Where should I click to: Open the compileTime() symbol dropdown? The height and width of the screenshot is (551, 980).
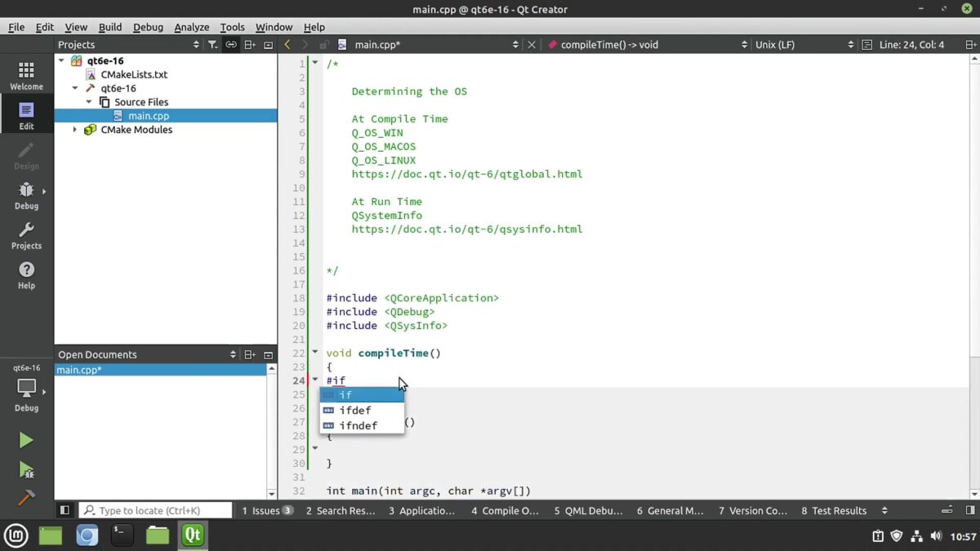pyautogui.click(x=648, y=45)
